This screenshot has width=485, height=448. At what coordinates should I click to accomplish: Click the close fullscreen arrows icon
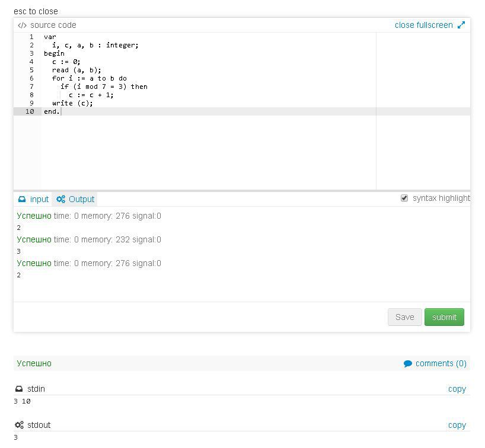click(x=461, y=25)
